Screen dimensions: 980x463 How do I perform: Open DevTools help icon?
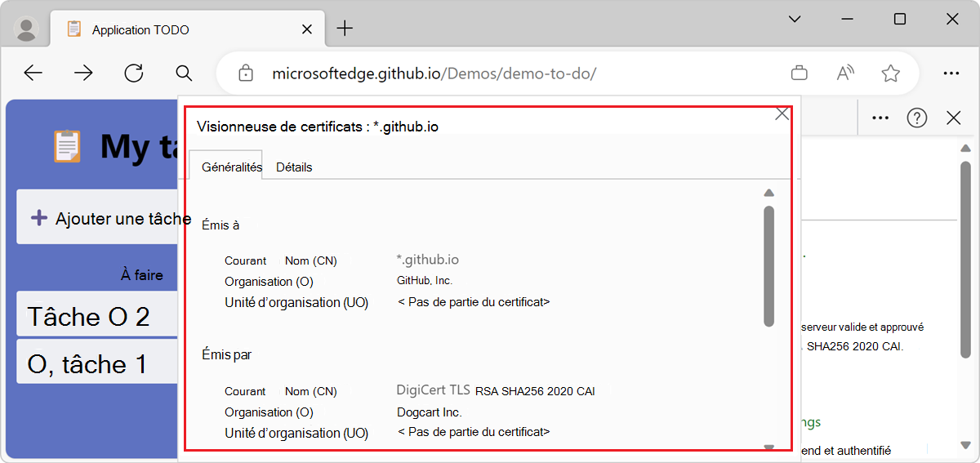point(917,118)
